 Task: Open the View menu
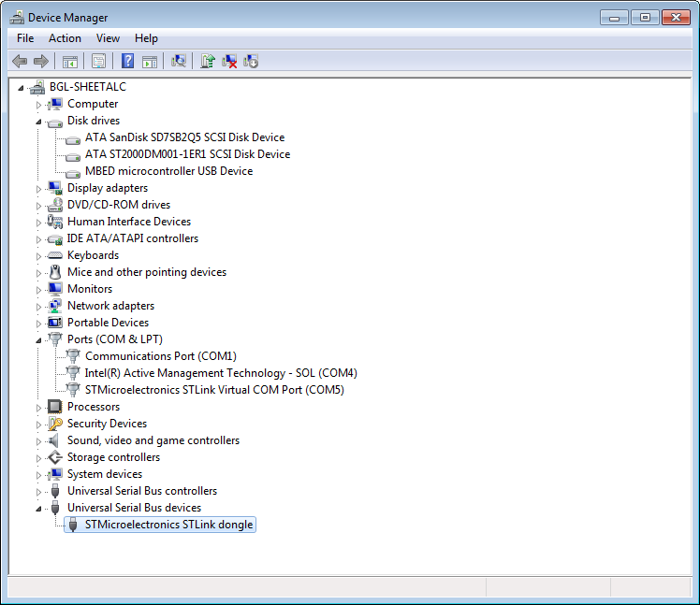[x=108, y=38]
